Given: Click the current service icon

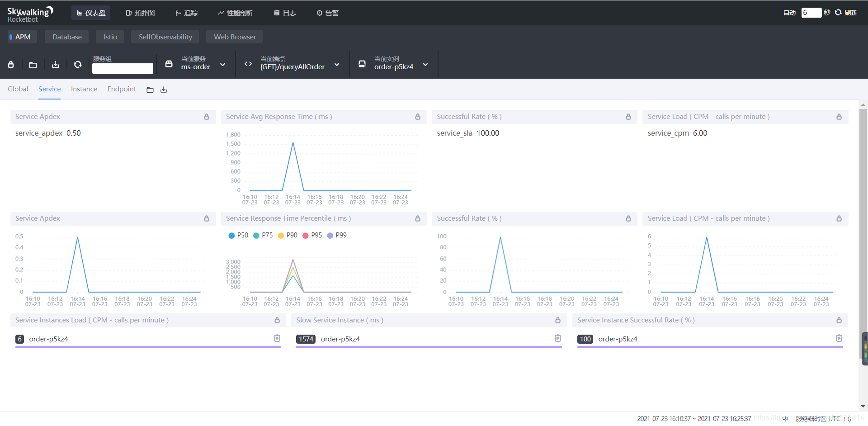Looking at the screenshot, I should pos(169,64).
